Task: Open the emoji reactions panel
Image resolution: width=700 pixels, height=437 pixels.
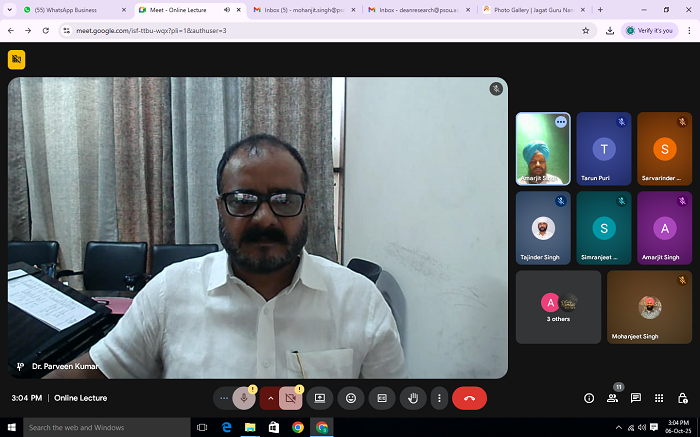Action: click(351, 398)
